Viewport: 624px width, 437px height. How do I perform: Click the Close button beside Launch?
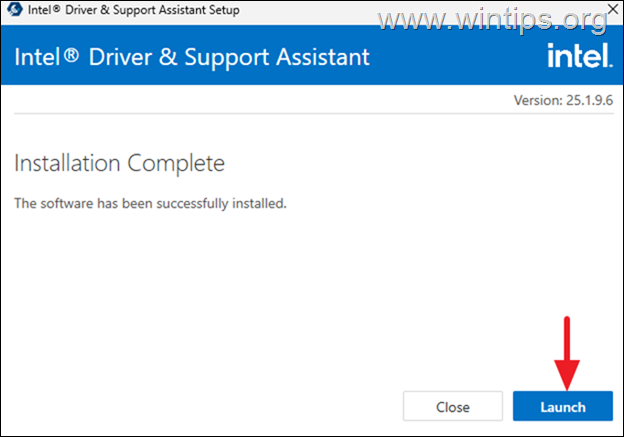453,406
